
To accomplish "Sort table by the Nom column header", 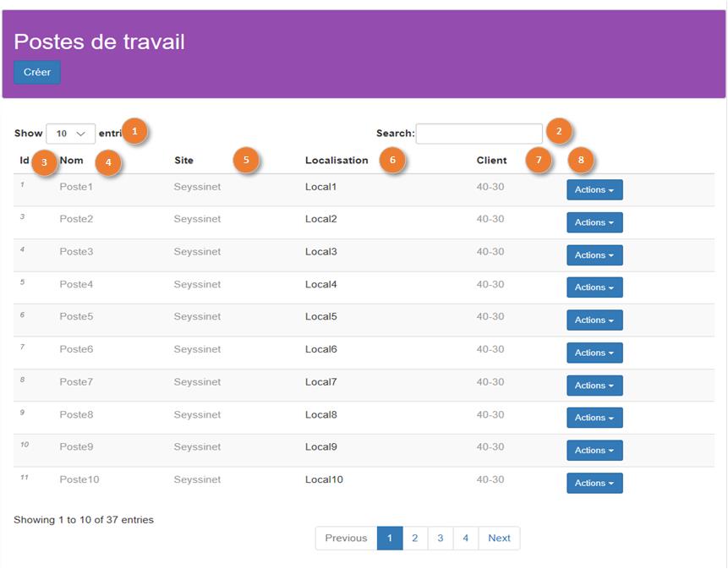I will point(72,160).
